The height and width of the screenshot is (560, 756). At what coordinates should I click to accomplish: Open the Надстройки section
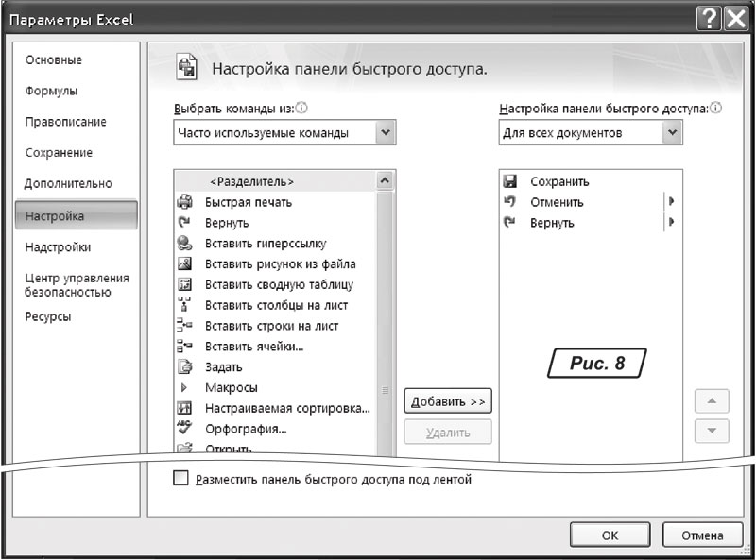(58, 247)
